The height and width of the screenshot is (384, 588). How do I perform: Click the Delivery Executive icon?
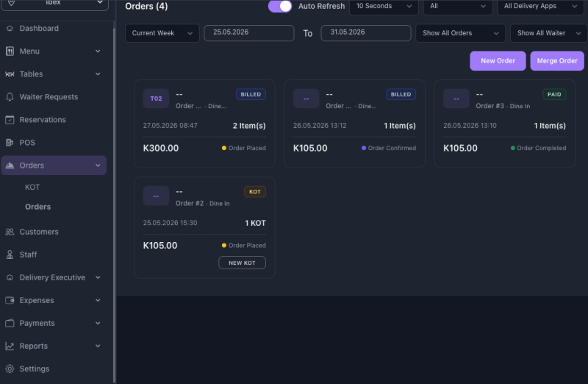click(10, 278)
